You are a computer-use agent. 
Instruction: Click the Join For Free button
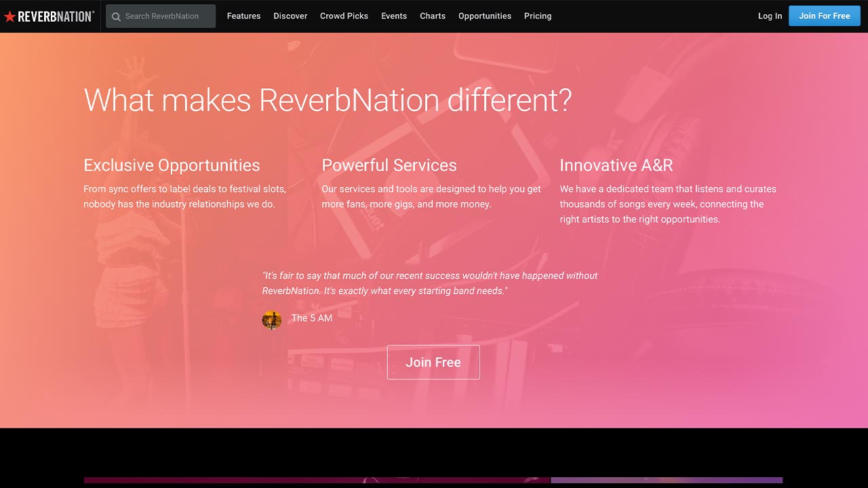point(825,16)
